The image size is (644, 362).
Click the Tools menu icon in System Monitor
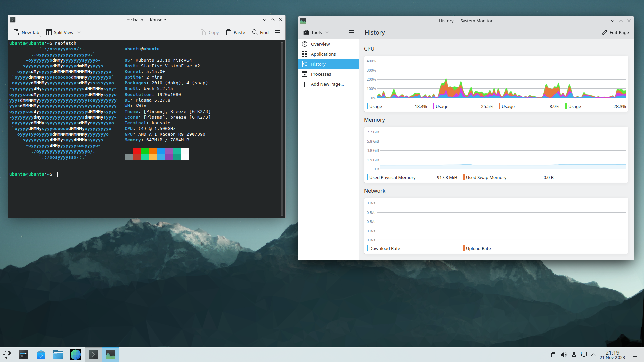pos(316,32)
